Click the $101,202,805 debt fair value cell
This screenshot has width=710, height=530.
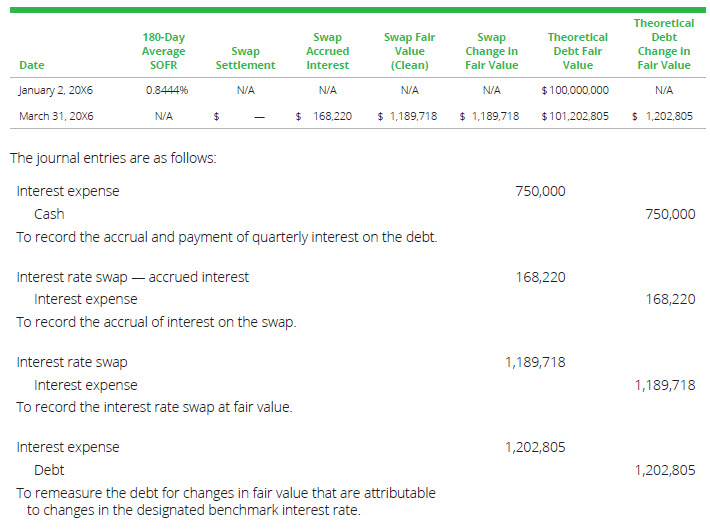(574, 116)
